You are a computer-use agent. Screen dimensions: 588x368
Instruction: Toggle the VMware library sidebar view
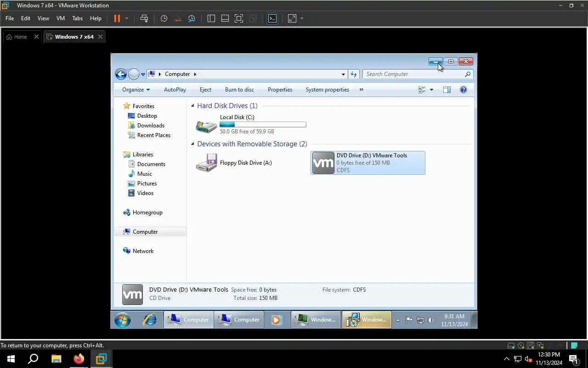pyautogui.click(x=211, y=18)
